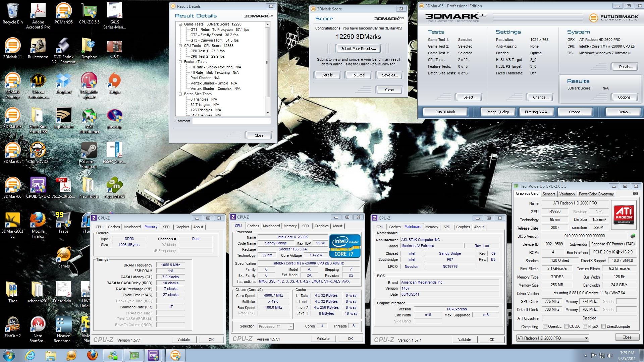Launch Bulletstorm desktop icon
644x362 pixels.
coord(38,48)
